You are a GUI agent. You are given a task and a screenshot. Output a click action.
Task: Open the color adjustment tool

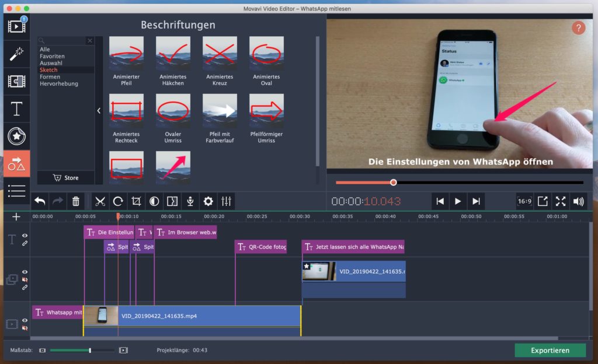tap(154, 201)
